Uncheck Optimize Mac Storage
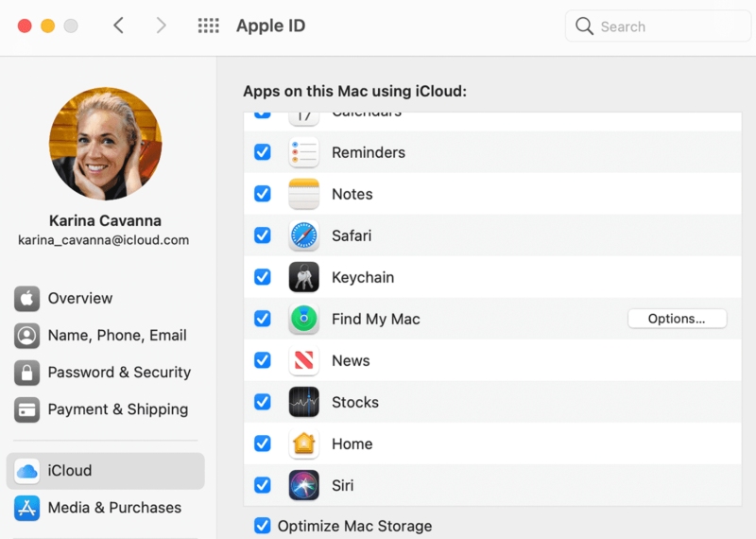 click(263, 526)
